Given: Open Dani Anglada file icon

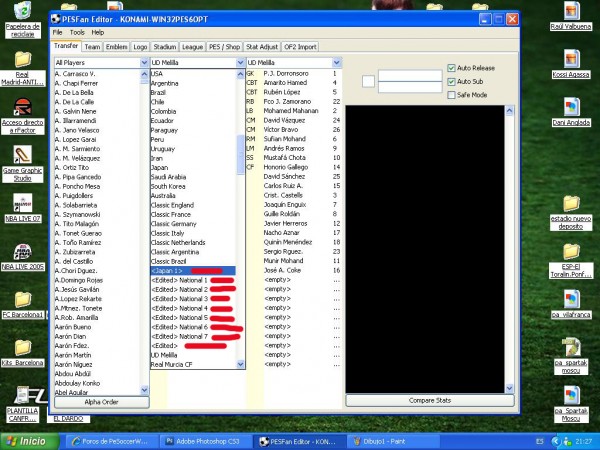Looking at the screenshot, I should (x=571, y=107).
